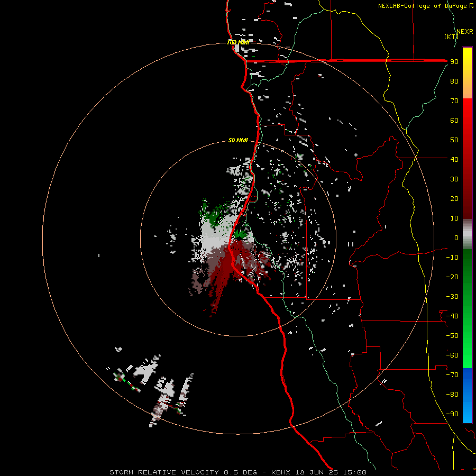The width and height of the screenshot is (476, 476).
Task: Click the -90 value on velocity scale
Action: [452, 414]
